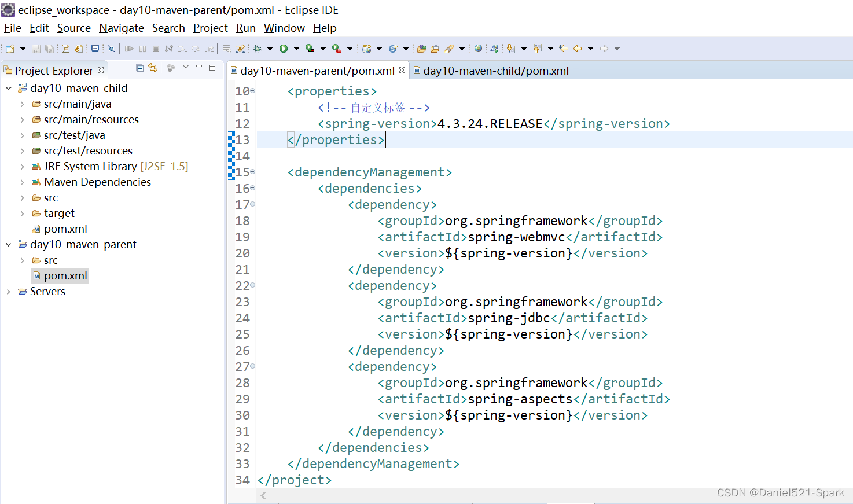
Task: Click the Search flashlight toolbar icon
Action: [x=449, y=49]
